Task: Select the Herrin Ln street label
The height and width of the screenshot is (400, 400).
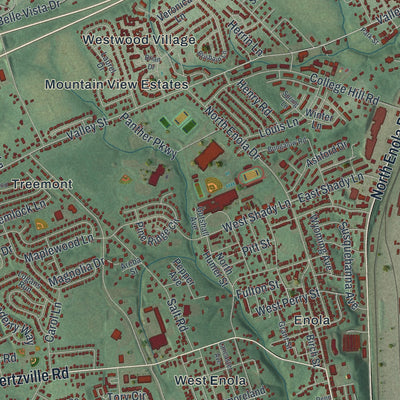Action: [246, 38]
